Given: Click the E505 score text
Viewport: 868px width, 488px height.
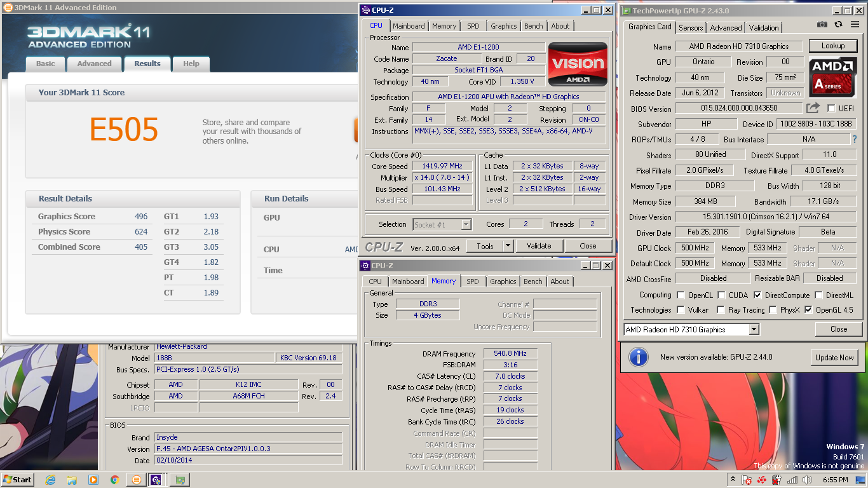Looking at the screenshot, I should (x=124, y=130).
